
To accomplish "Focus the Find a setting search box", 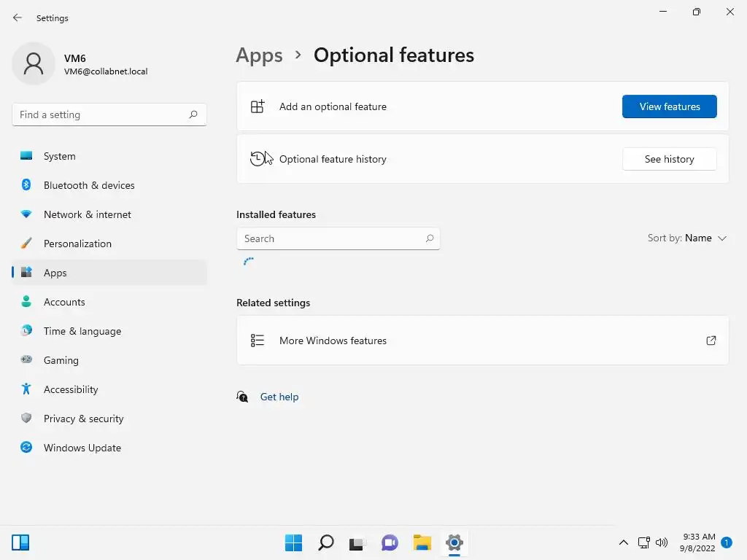I will pos(102,114).
